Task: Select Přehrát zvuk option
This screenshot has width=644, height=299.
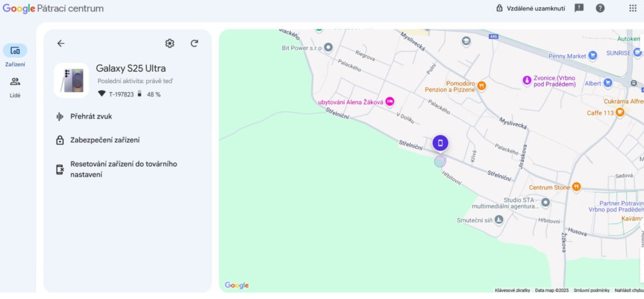Action: tap(91, 116)
